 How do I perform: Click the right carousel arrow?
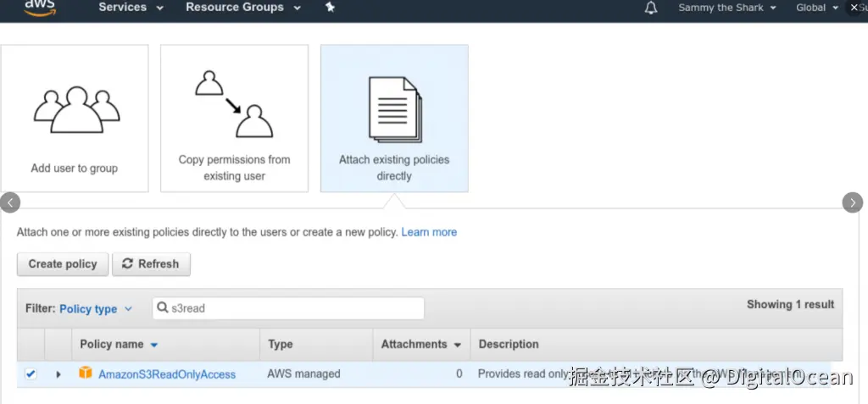852,202
